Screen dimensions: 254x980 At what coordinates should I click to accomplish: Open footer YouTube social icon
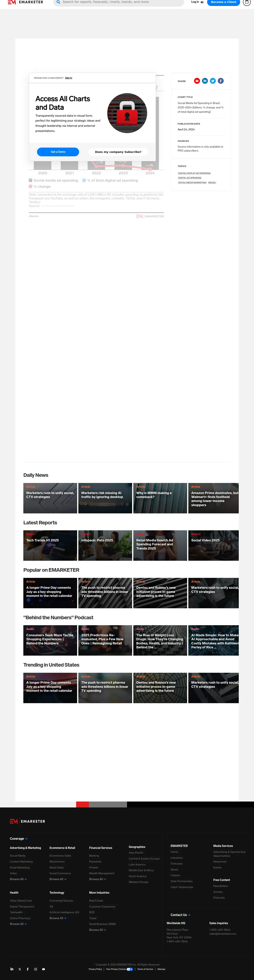point(43,969)
